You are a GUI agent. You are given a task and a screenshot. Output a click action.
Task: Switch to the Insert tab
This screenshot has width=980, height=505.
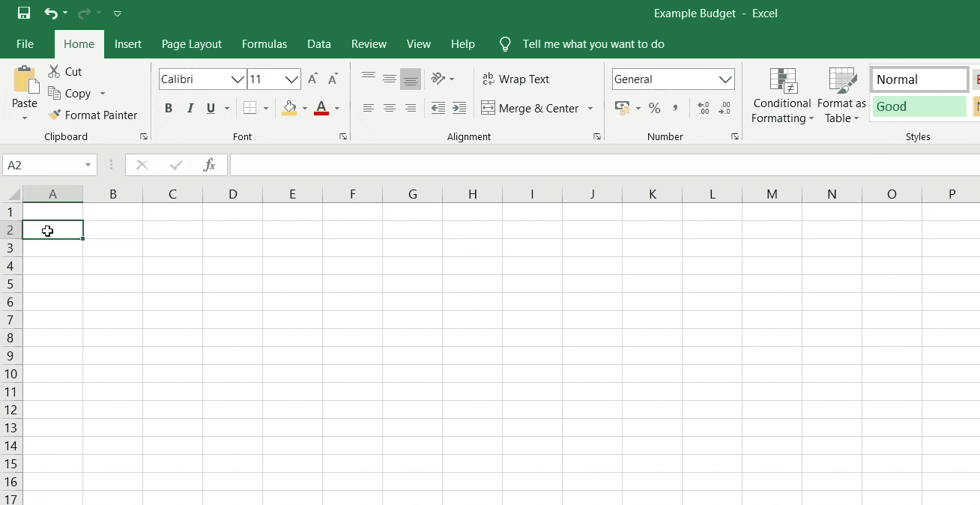point(128,44)
